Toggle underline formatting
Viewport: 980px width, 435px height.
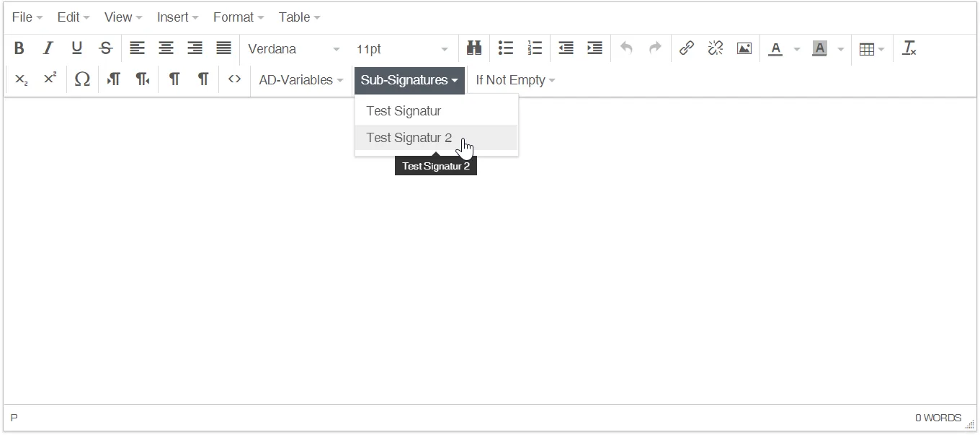point(77,48)
